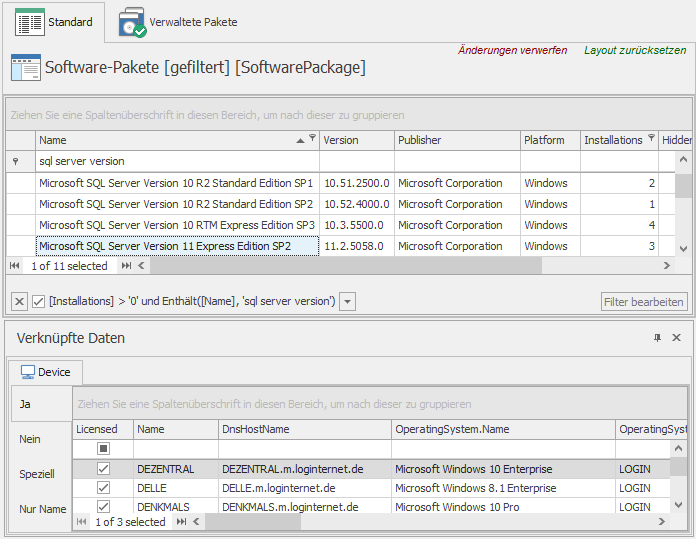Sort by OperatingSystem.Name column header

pos(503,429)
